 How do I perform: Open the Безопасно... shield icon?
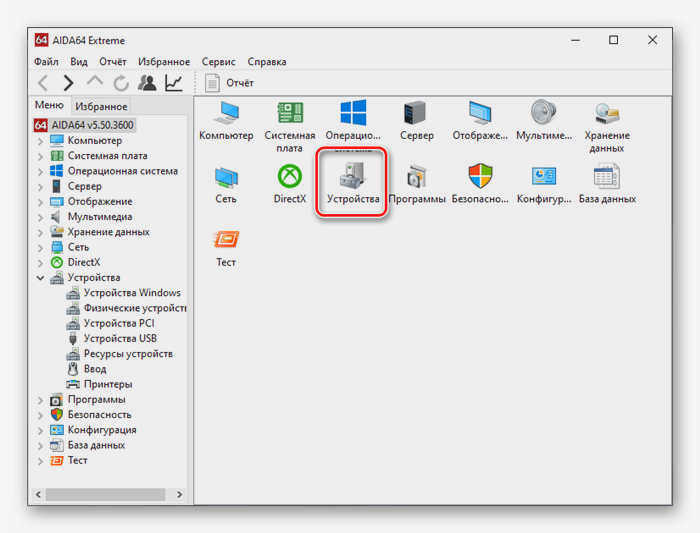coord(480,184)
